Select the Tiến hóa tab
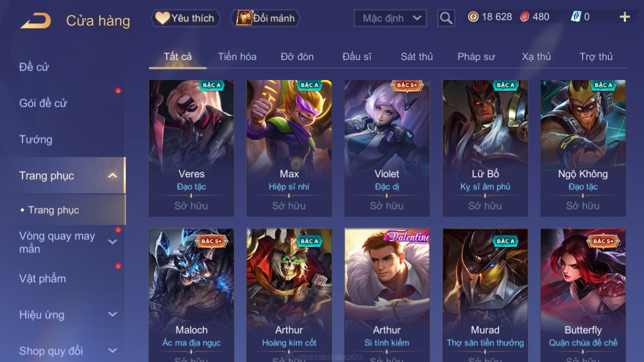The width and height of the screenshot is (644, 362). [x=237, y=56]
